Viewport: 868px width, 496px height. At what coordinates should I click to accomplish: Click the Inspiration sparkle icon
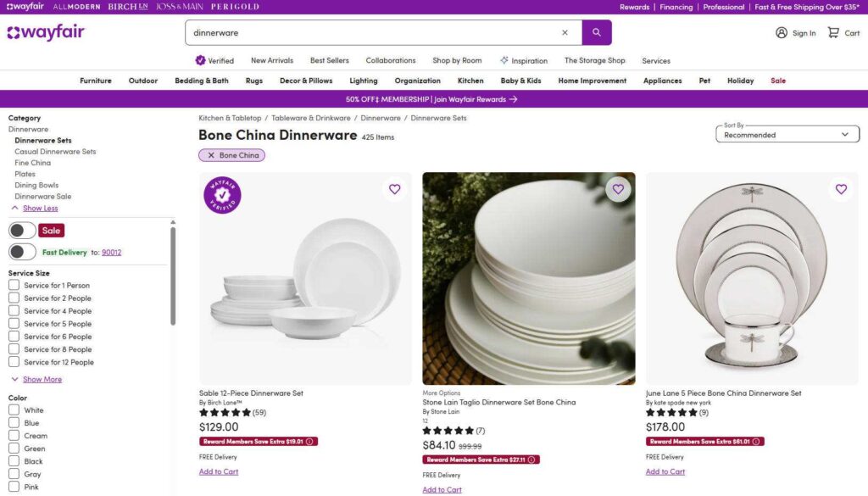pyautogui.click(x=503, y=60)
